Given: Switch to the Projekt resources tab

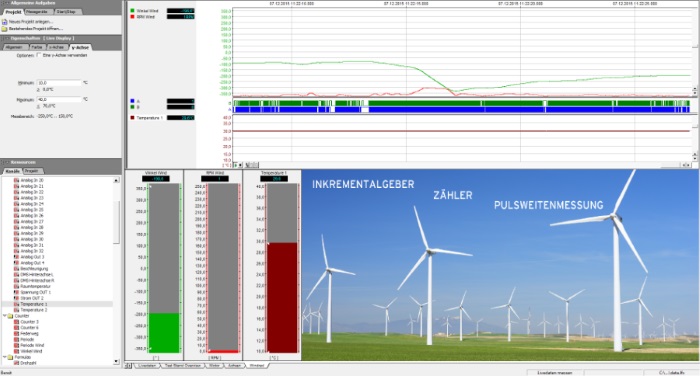Looking at the screenshot, I should 32,171.
